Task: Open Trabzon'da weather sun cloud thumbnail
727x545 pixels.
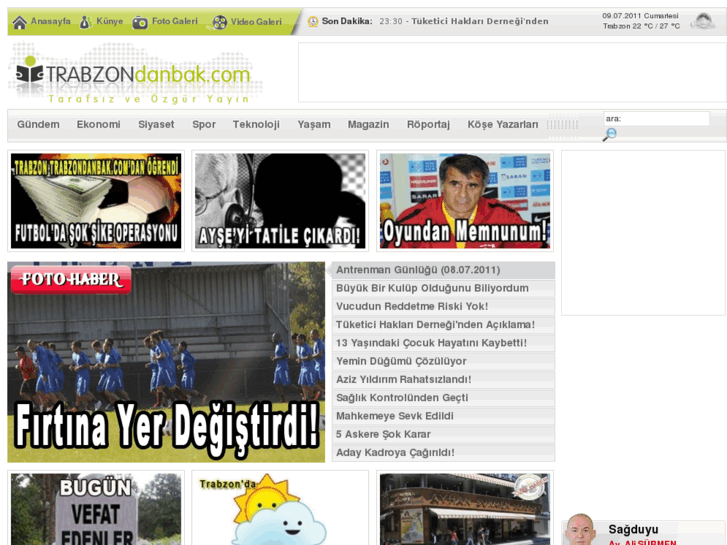Action: (x=280, y=509)
